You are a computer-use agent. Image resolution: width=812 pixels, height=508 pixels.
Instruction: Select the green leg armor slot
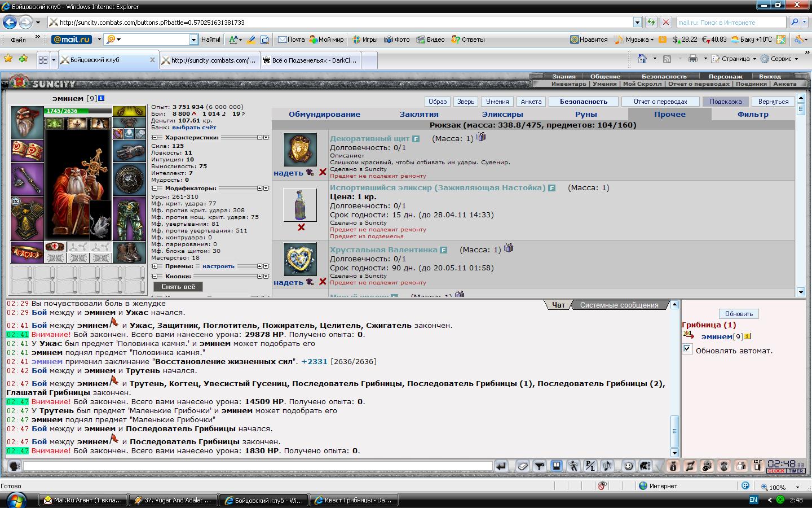129,219
